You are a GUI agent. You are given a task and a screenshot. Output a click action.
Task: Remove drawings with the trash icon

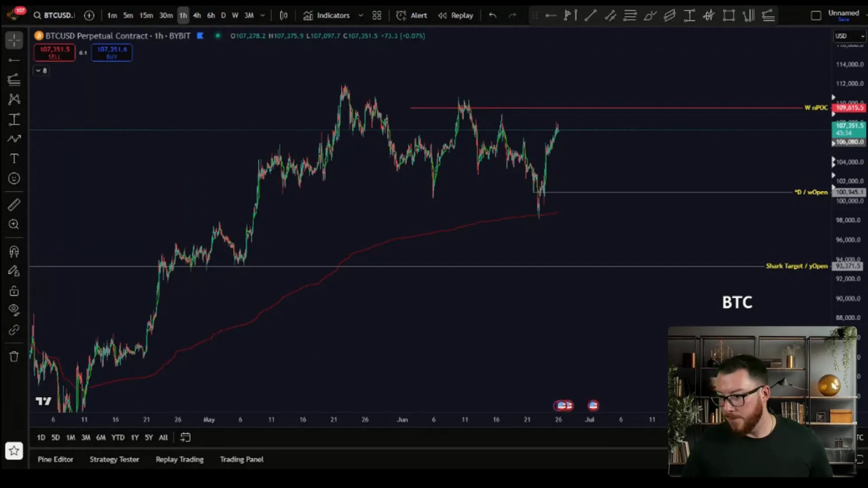(14, 357)
